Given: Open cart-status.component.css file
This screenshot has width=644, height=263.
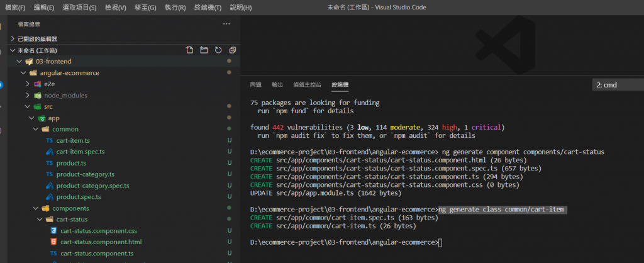Looking at the screenshot, I should coord(99,230).
